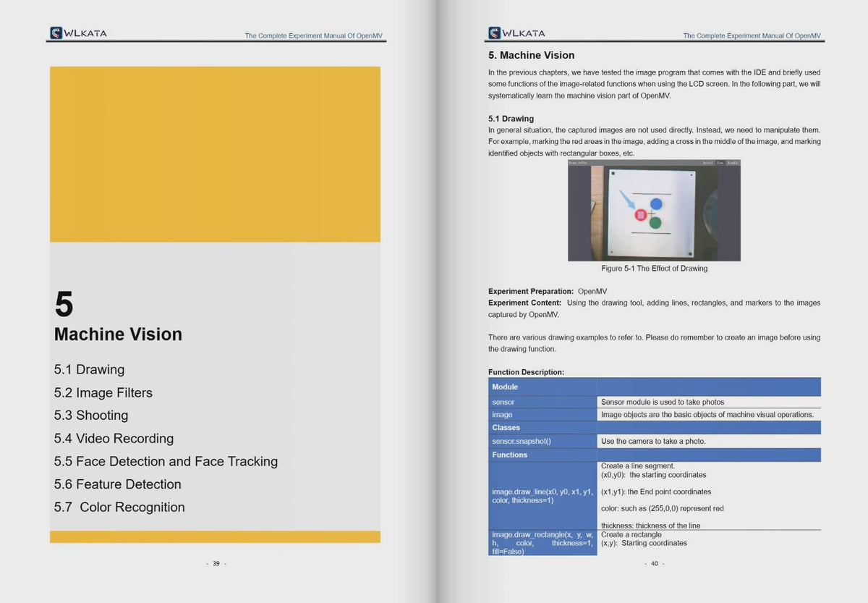The width and height of the screenshot is (868, 603).
Task: Click the green circle in the figure
Action: coord(655,223)
